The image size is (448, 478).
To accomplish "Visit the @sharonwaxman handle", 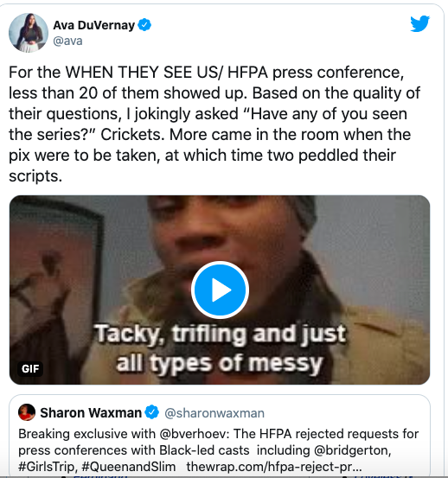I will 214,413.
